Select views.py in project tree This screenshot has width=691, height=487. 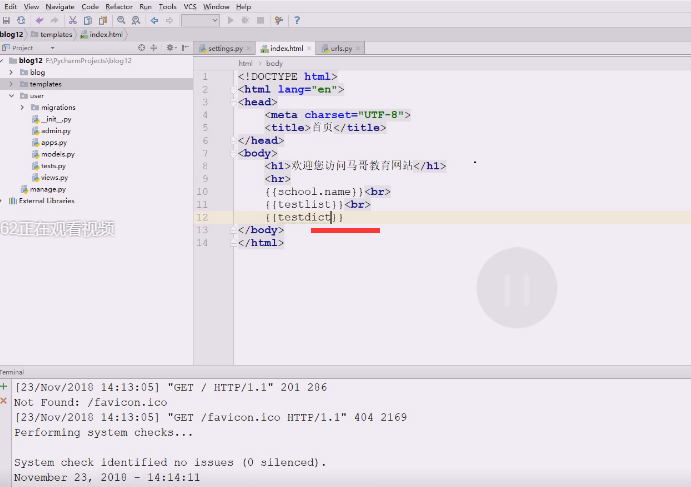click(x=54, y=178)
